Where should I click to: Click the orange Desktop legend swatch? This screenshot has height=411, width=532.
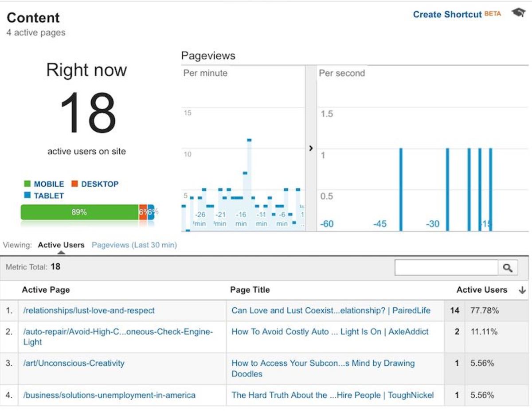pos(74,184)
